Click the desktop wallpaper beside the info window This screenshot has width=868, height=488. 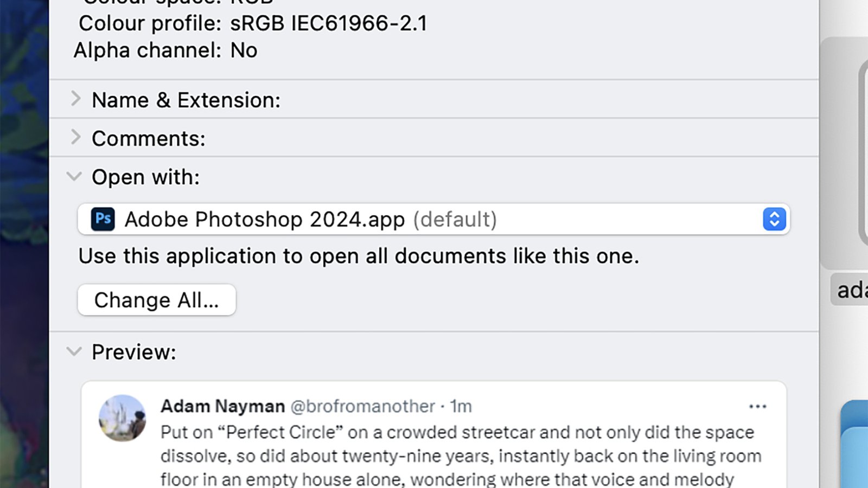point(24,244)
